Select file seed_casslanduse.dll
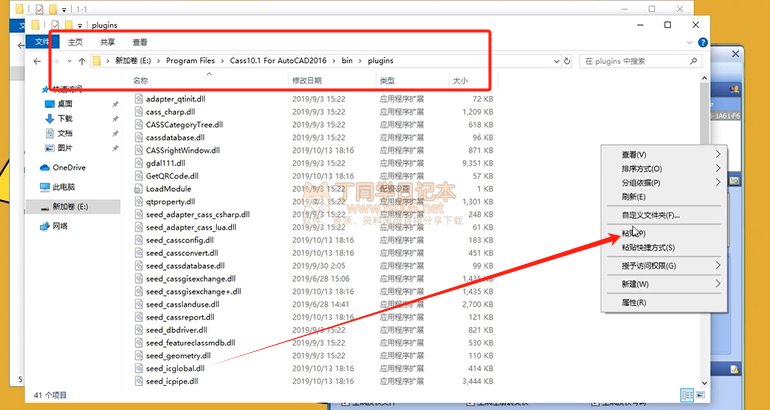 click(182, 304)
